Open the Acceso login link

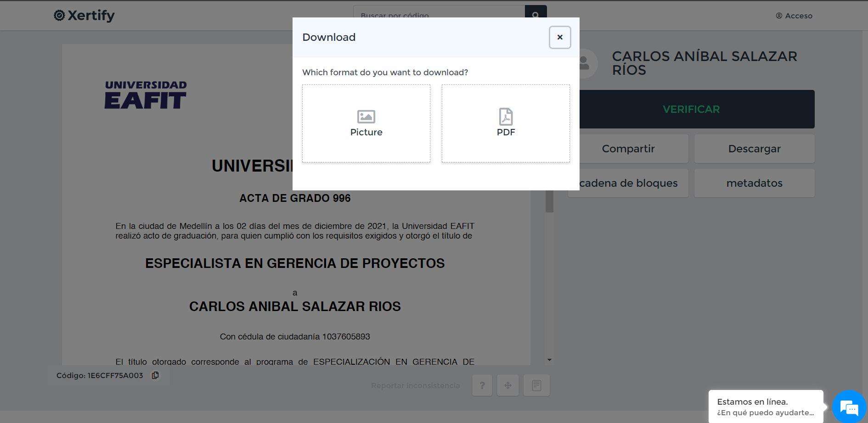click(x=794, y=16)
